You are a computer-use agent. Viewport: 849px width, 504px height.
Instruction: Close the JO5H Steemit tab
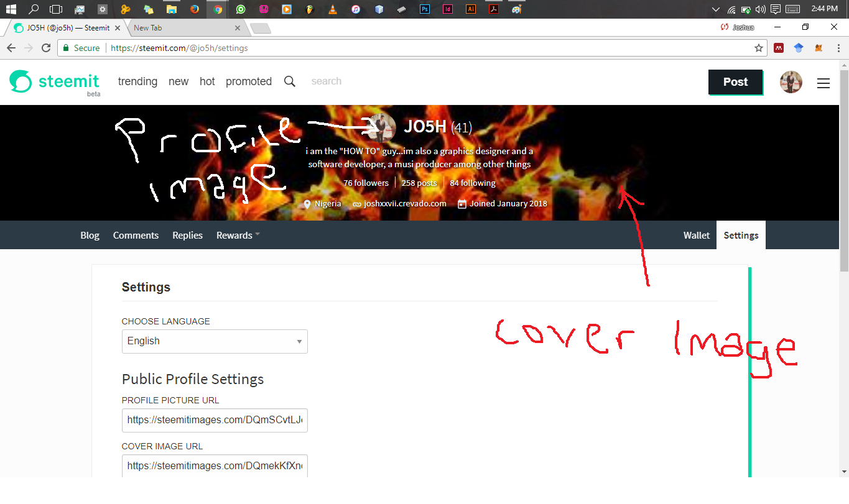point(118,28)
